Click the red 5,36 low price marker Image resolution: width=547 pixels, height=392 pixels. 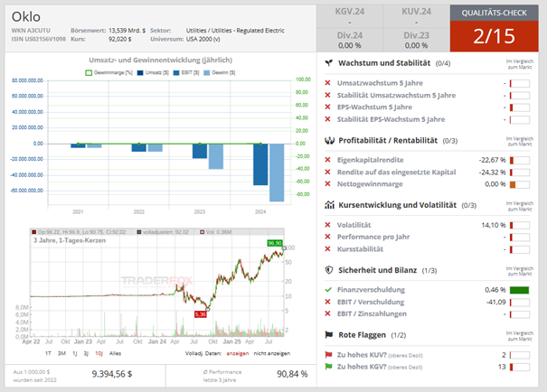click(x=200, y=314)
